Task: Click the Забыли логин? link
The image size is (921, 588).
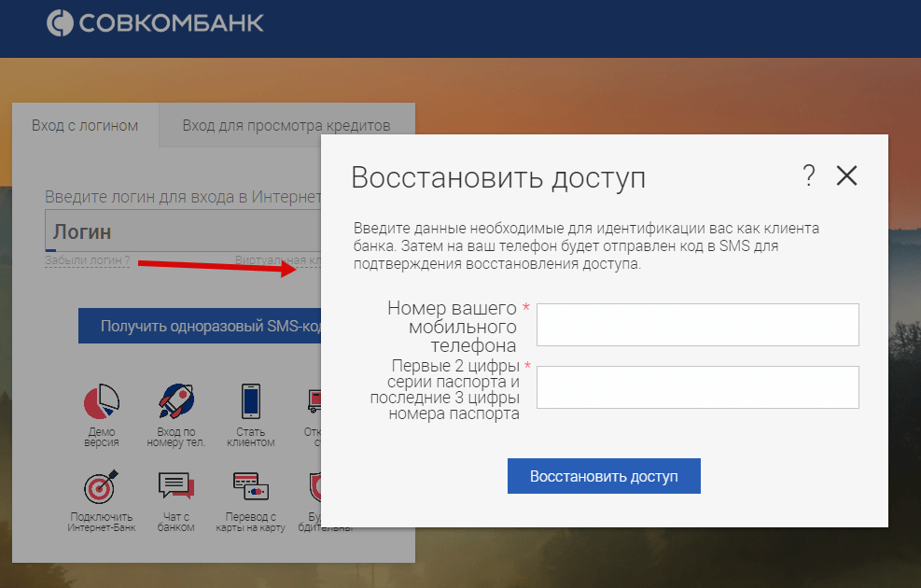Action: click(87, 261)
